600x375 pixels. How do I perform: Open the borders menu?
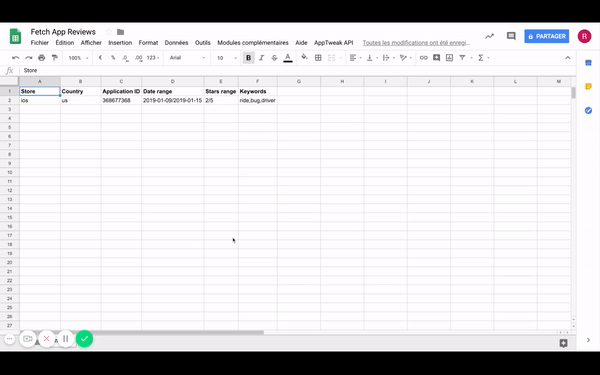click(x=318, y=58)
